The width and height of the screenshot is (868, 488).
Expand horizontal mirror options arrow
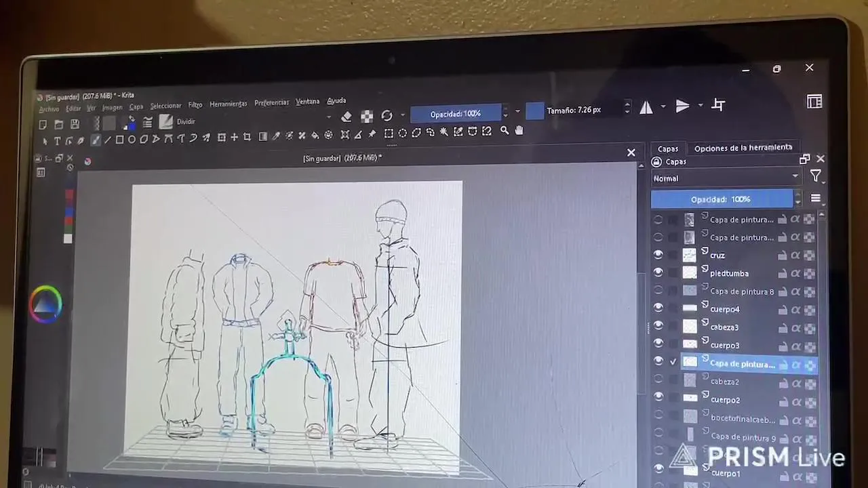coord(663,106)
